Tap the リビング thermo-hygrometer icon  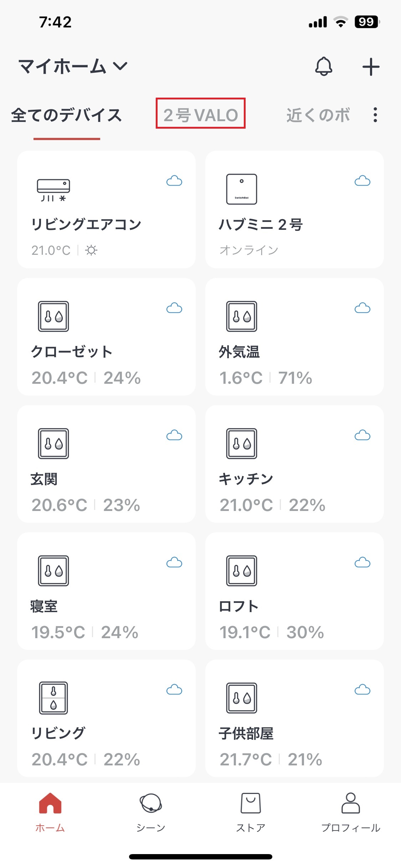pos(53,698)
